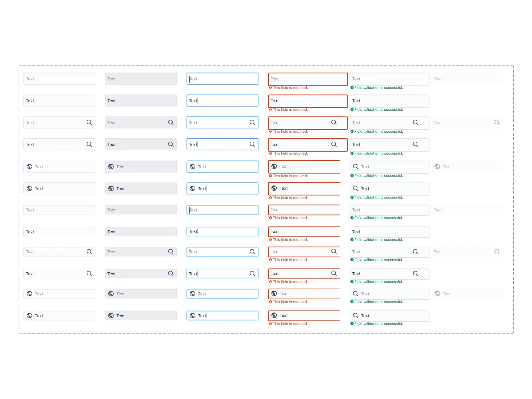Image resolution: width=532 pixels, height=399 pixels.
Task: Click the disabled gray Text input field
Action: [x=141, y=78]
